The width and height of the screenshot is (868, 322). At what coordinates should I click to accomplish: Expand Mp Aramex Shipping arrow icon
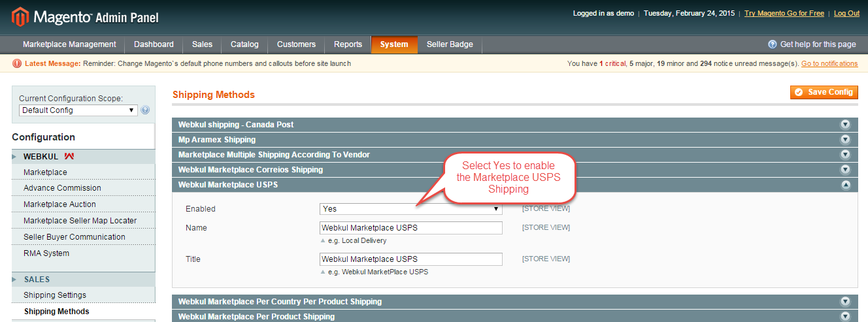[845, 139]
